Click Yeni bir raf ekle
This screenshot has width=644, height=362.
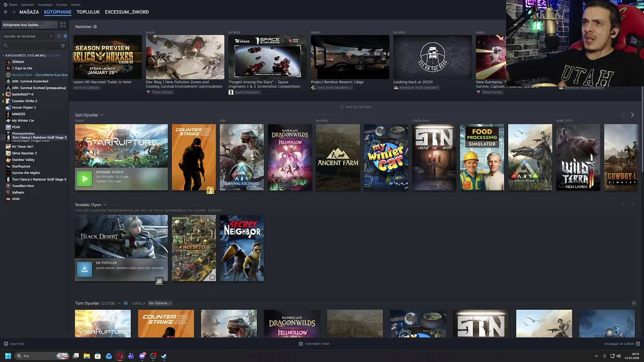pyautogui.click(x=355, y=107)
